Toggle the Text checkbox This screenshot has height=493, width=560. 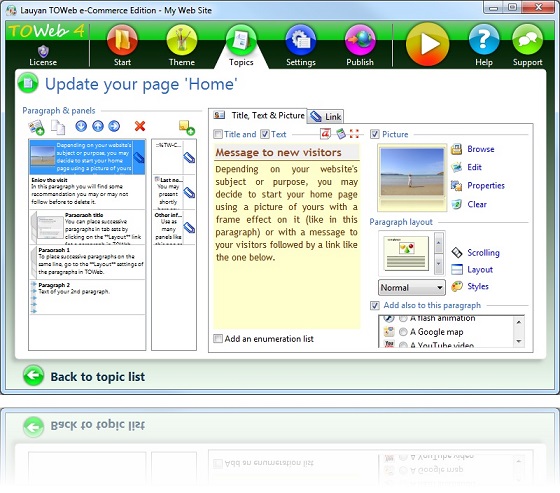[265, 134]
